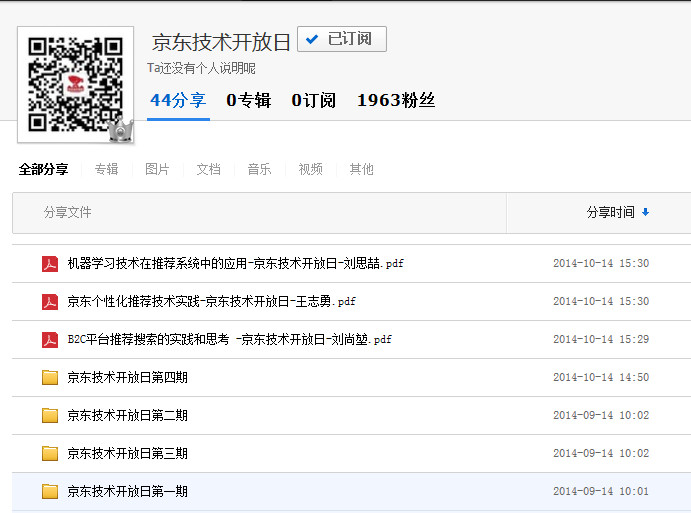The image size is (691, 513).
Task: Click the Ta还没有个人说明呢 description text
Action: (201, 68)
